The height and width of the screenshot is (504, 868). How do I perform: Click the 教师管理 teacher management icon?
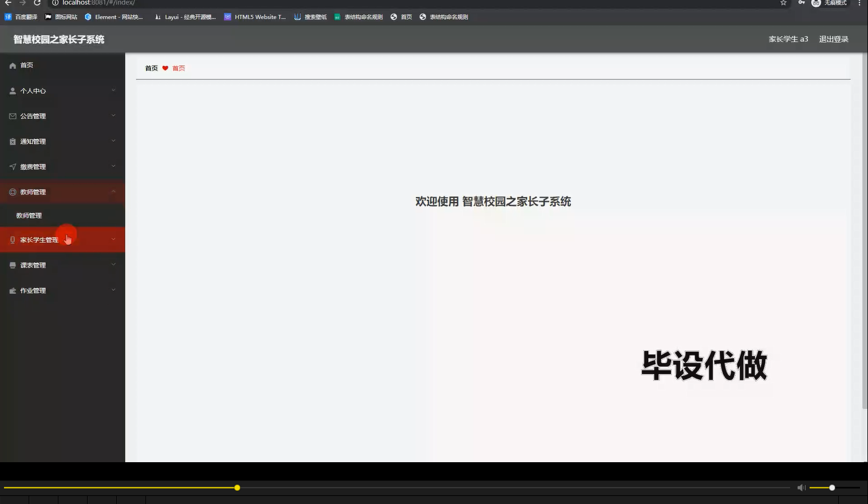point(12,192)
